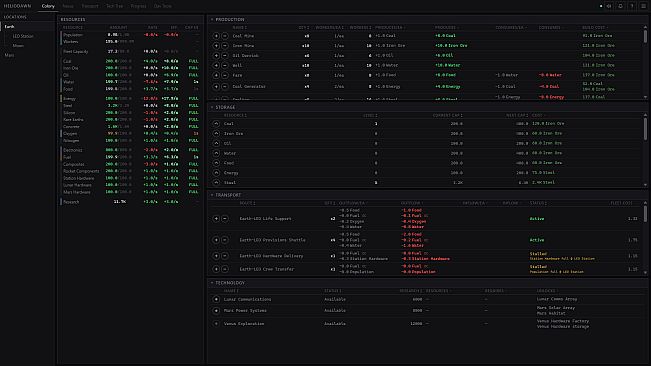Open the Colony tab

coord(48,6)
